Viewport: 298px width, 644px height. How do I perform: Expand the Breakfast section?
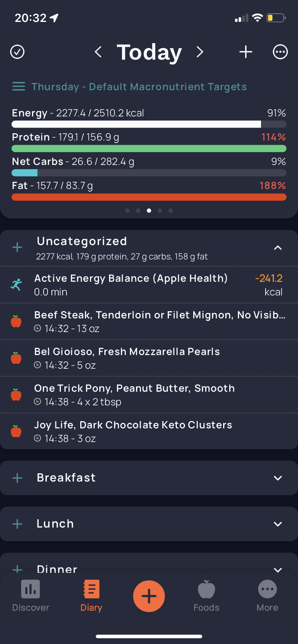click(277, 478)
